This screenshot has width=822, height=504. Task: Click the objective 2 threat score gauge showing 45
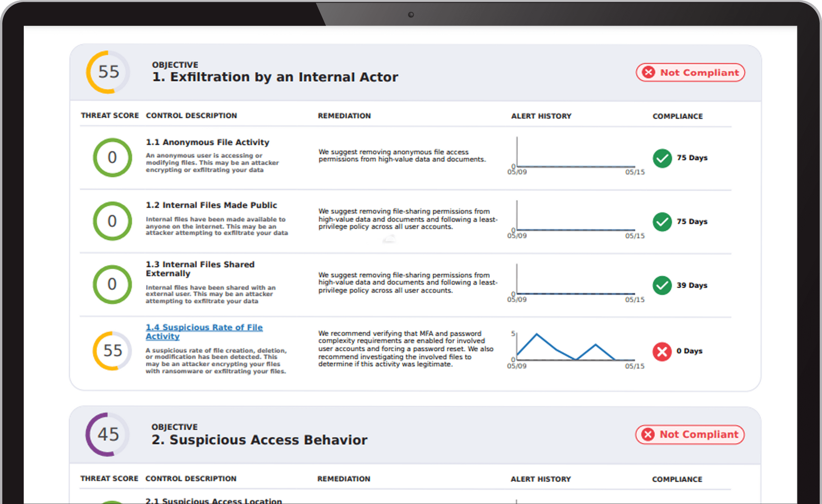click(107, 434)
